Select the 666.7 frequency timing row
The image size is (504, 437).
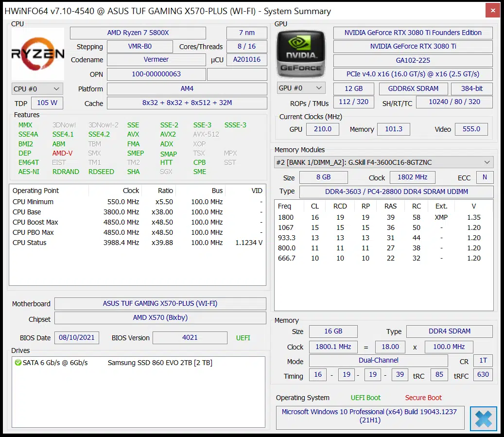pyautogui.click(x=384, y=258)
